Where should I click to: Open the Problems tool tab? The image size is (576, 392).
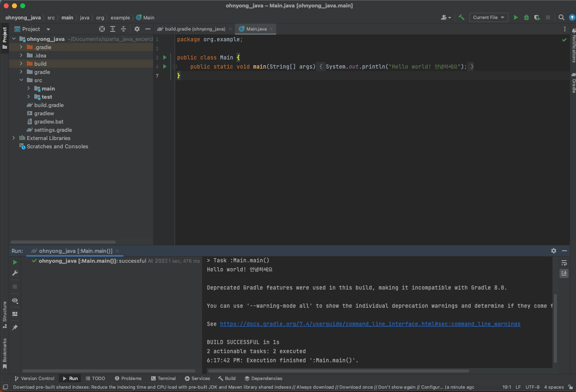128,378
